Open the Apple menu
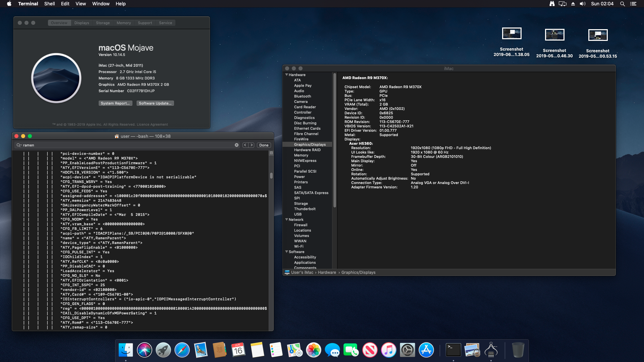This screenshot has width=644, height=362. coord(9,4)
